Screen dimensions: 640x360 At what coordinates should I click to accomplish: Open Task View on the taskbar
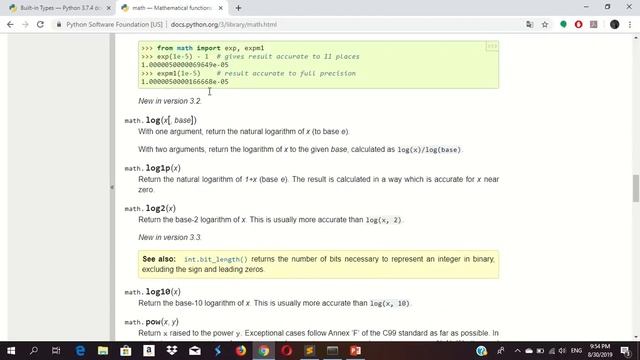pos(56,351)
